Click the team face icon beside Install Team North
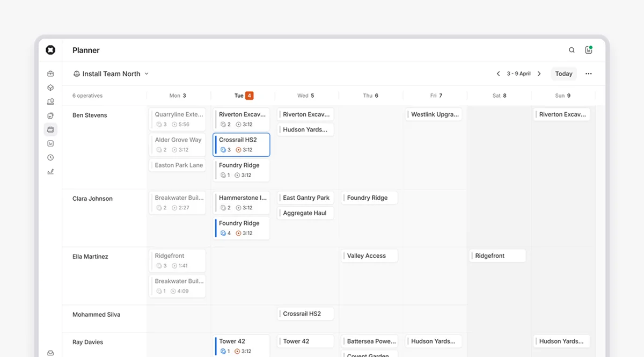This screenshot has width=644, height=357. tap(77, 74)
